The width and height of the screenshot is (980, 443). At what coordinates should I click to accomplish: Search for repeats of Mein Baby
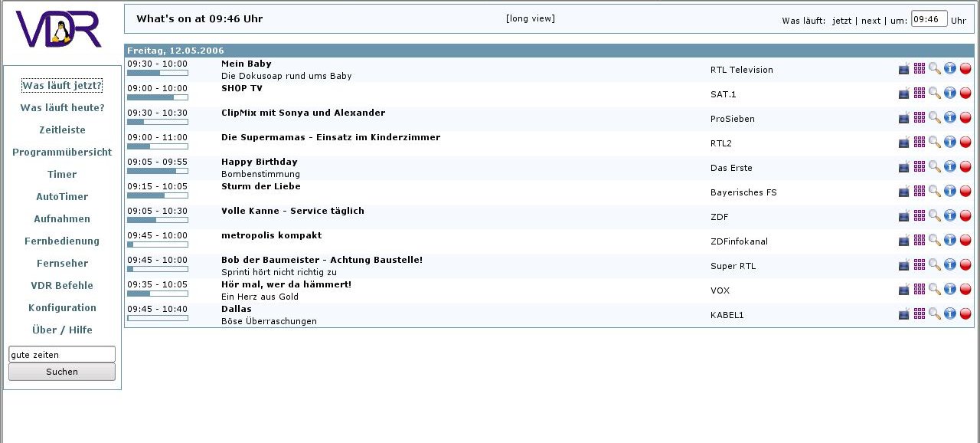click(935, 69)
